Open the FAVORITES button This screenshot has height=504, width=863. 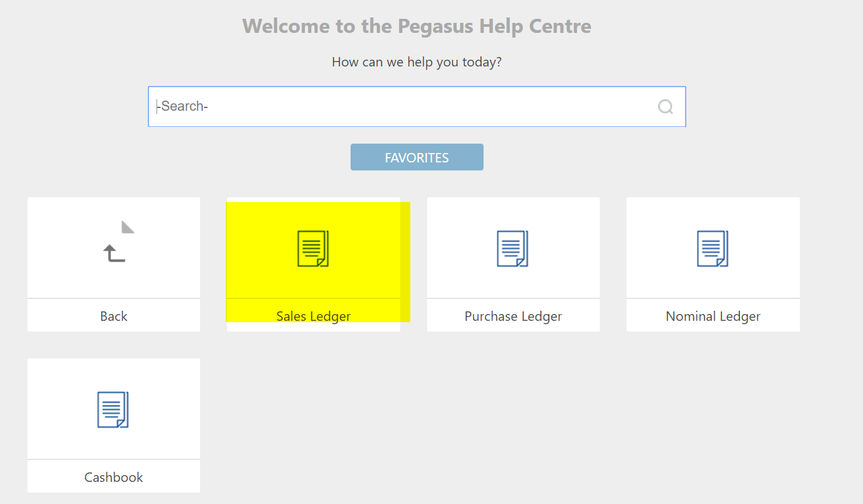click(x=417, y=157)
